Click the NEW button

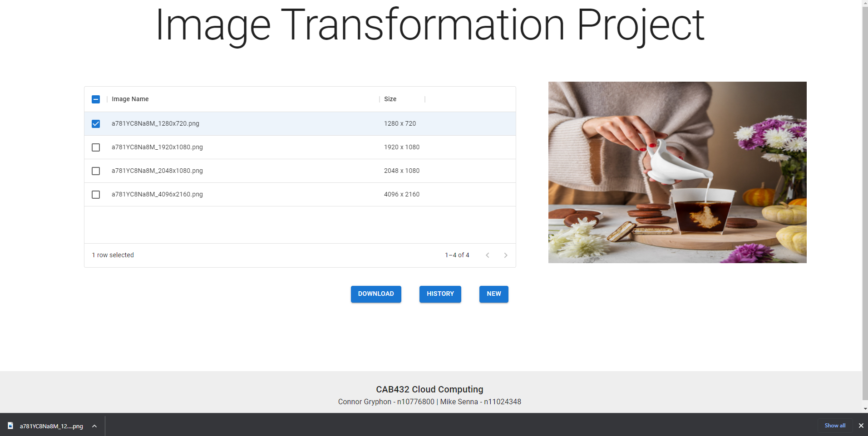tap(494, 294)
